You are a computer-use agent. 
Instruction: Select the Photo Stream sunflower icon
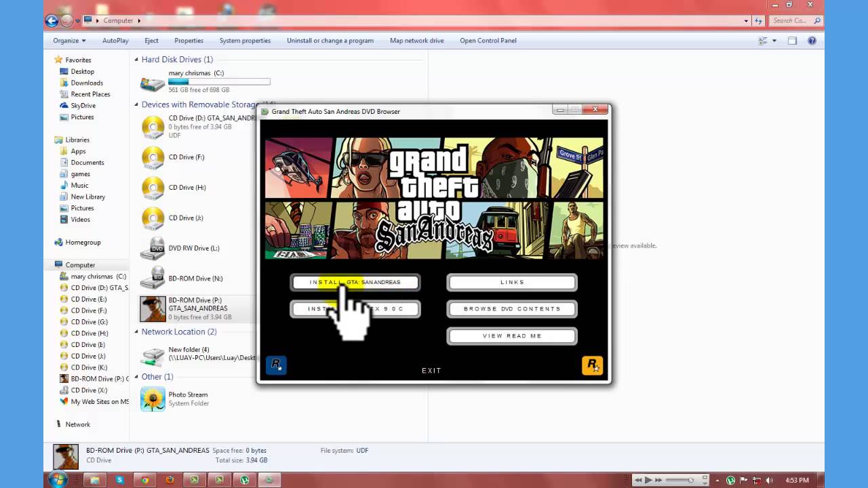coord(153,399)
